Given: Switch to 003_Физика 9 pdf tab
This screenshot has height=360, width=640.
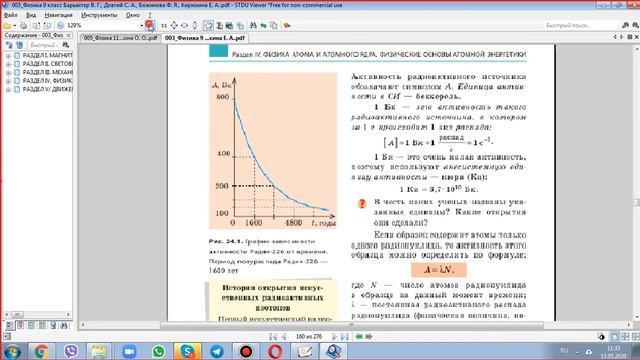Looking at the screenshot, I should click(204, 38).
